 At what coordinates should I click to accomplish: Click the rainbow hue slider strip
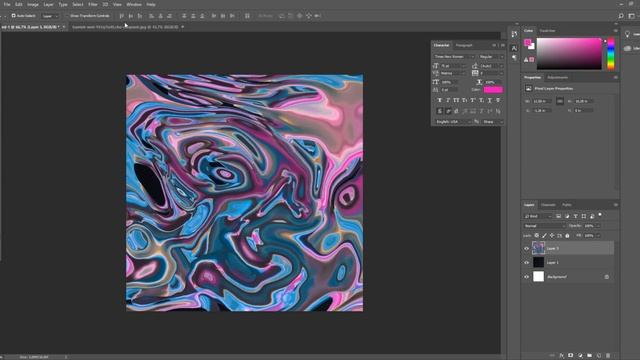coord(611,53)
